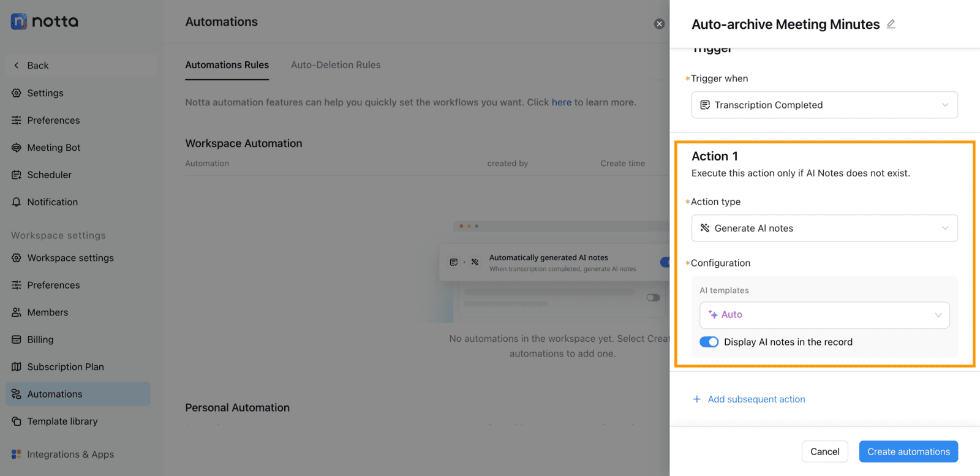Click Create automations button
The image size is (980, 476).
(x=908, y=451)
